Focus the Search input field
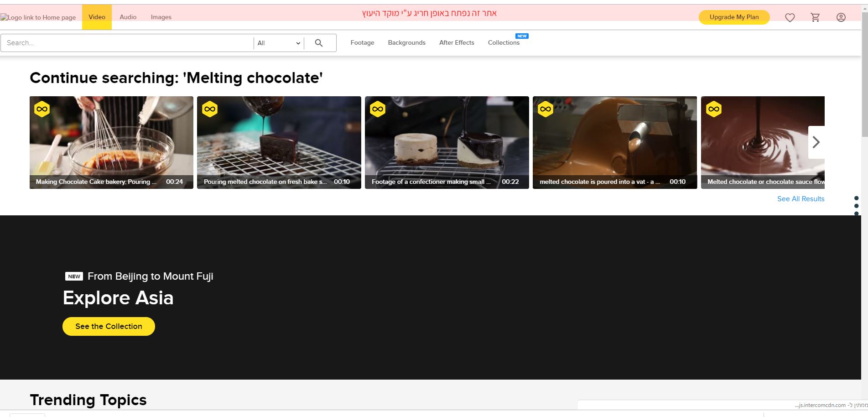The height and width of the screenshot is (417, 868). click(127, 43)
